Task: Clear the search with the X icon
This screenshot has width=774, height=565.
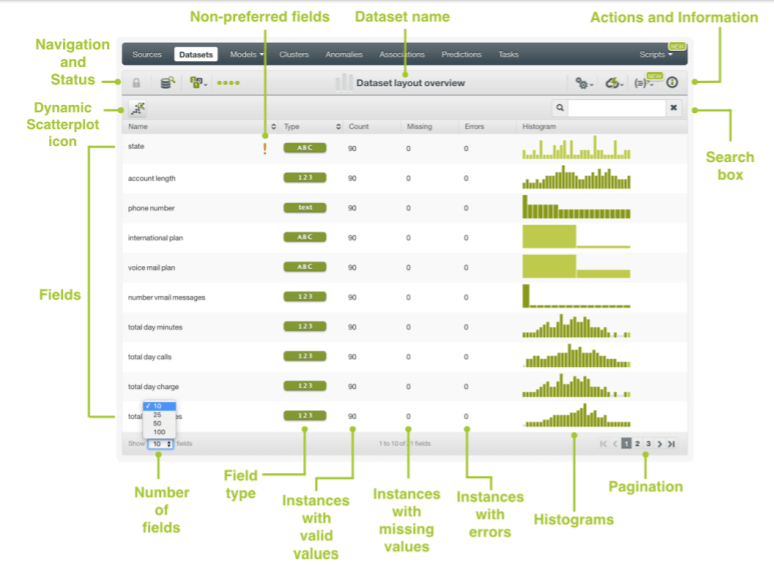Action: 673,108
